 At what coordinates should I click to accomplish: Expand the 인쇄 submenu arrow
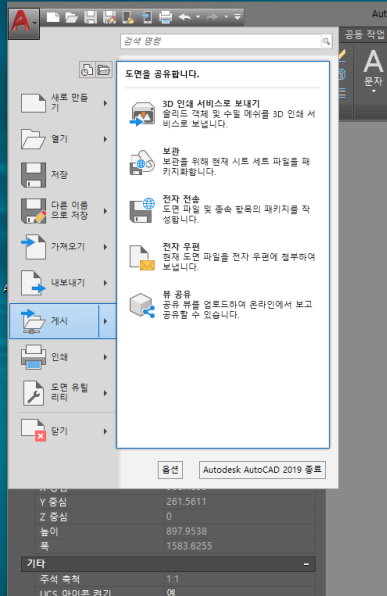105,357
